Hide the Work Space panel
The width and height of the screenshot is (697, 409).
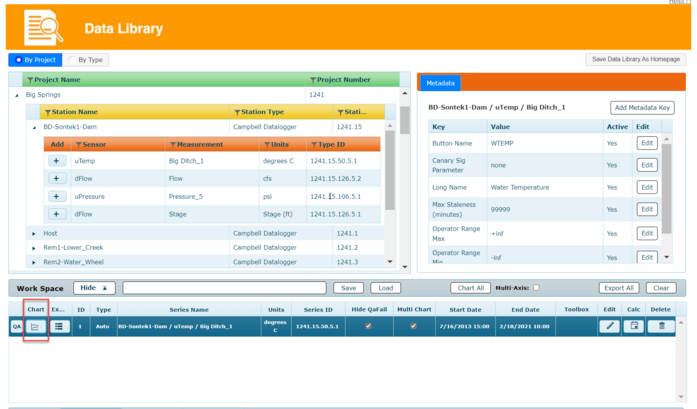click(x=94, y=288)
